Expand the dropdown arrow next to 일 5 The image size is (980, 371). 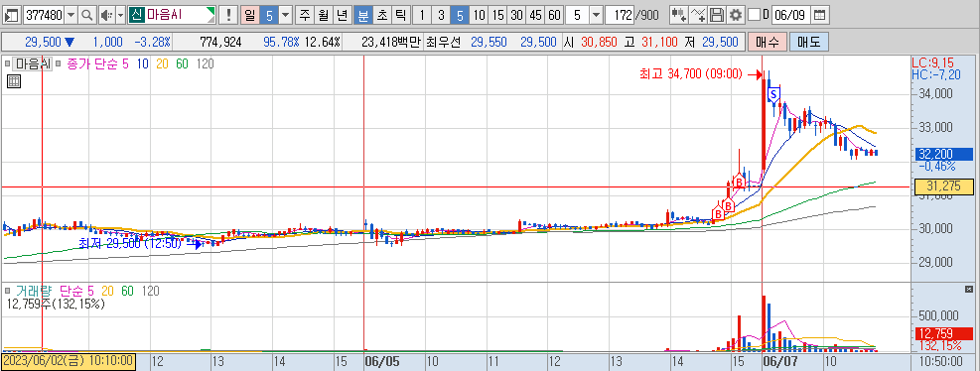[x=285, y=14]
